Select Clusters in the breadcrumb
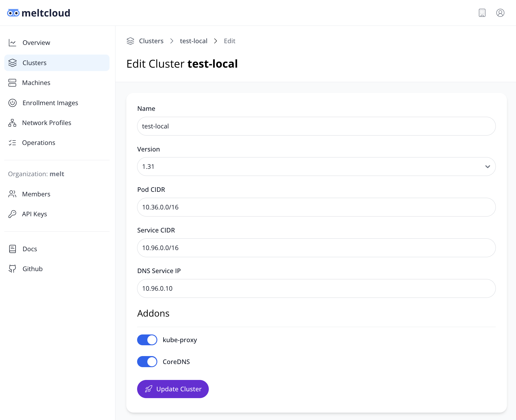Viewport: 516px width, 420px height. [151, 41]
